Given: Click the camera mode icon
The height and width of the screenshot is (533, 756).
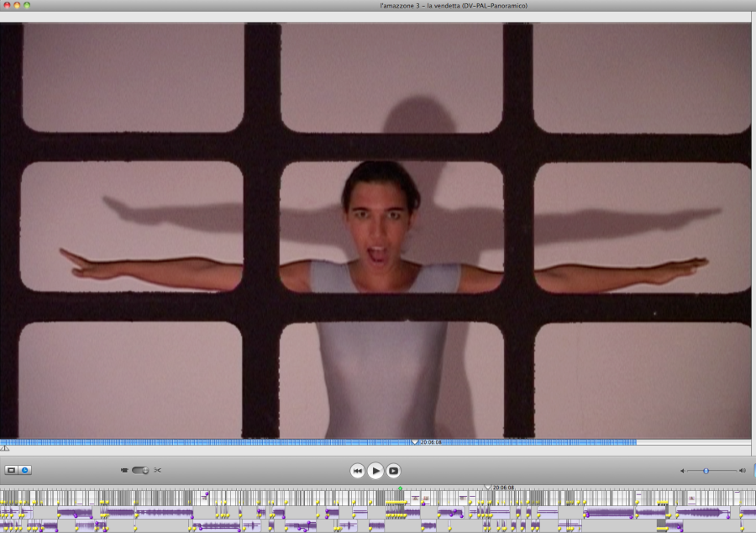Looking at the screenshot, I should [125, 470].
